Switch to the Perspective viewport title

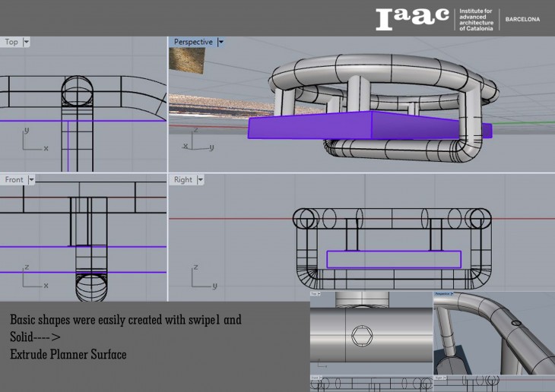pyautogui.click(x=193, y=43)
